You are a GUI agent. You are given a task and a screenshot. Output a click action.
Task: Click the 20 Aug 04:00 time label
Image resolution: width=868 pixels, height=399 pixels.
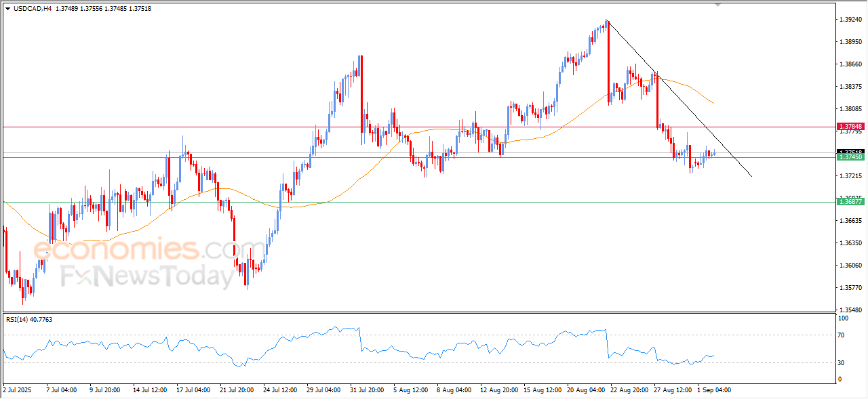[585, 390]
